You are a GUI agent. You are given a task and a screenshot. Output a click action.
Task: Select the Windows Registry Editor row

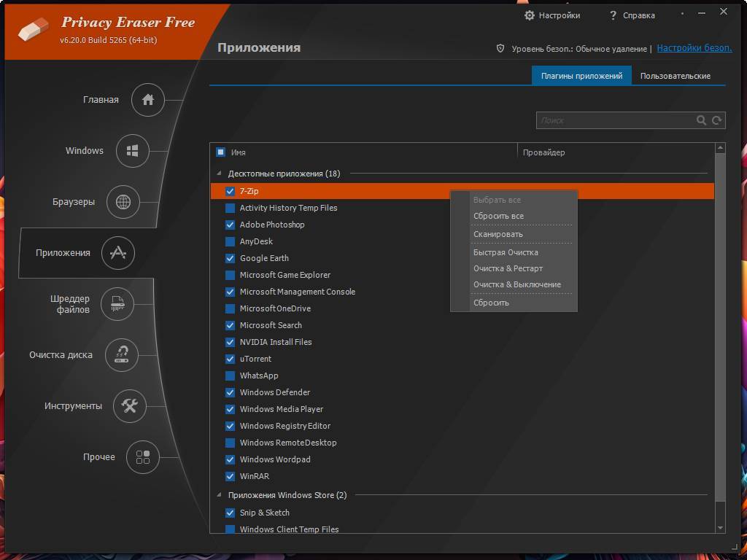point(462,426)
